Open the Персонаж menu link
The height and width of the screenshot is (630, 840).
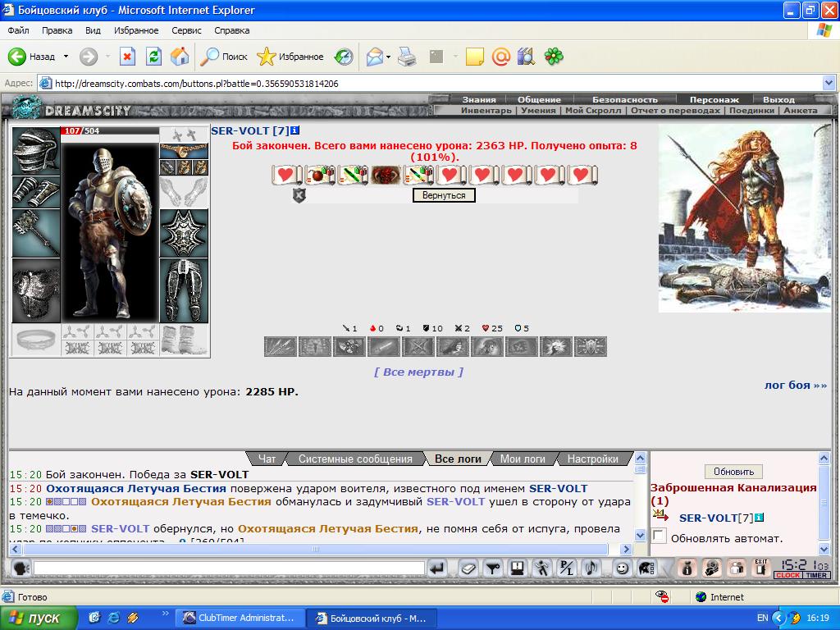tap(714, 99)
